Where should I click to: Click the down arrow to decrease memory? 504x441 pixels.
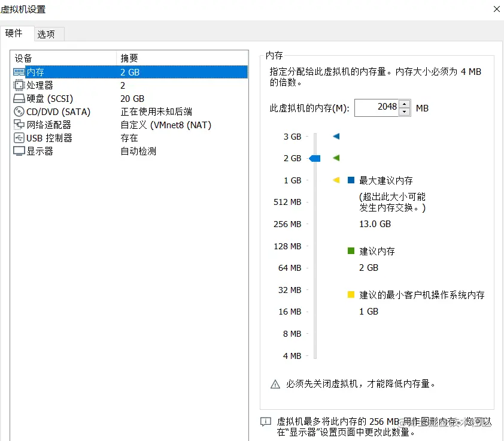click(x=404, y=111)
